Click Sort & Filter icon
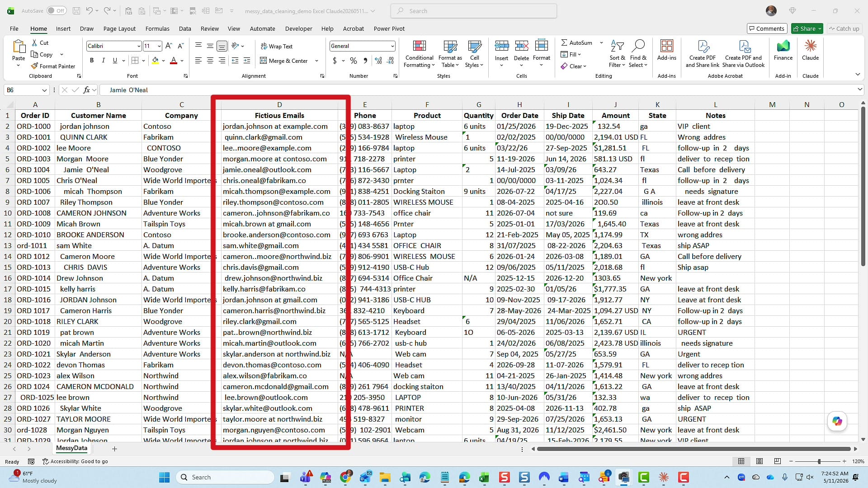Image resolution: width=868 pixels, height=488 pixels. 617,46
